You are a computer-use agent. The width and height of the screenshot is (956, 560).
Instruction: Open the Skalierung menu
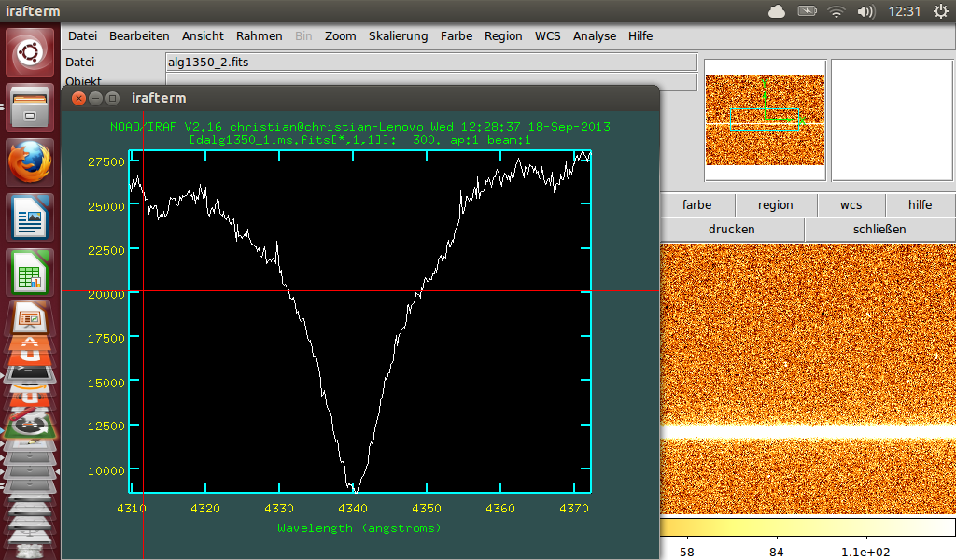[398, 36]
